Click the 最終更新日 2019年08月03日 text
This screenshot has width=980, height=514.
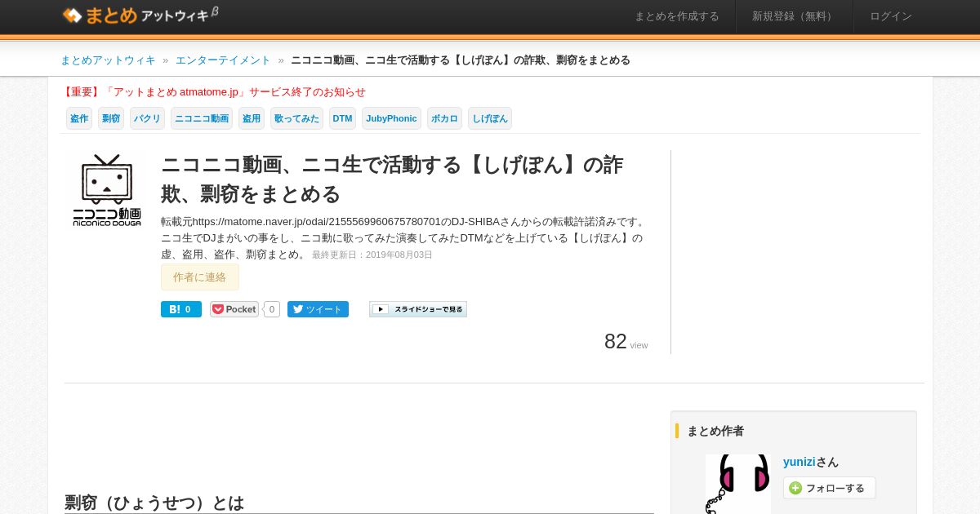(x=372, y=255)
